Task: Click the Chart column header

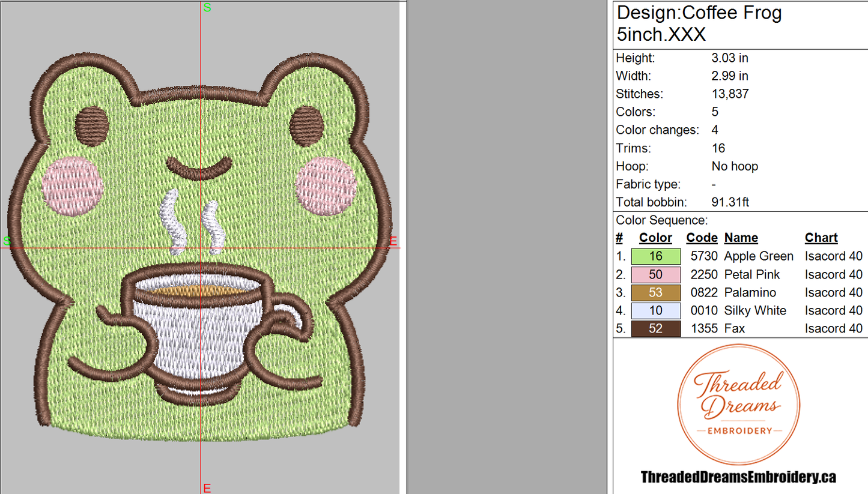Action: click(x=821, y=238)
